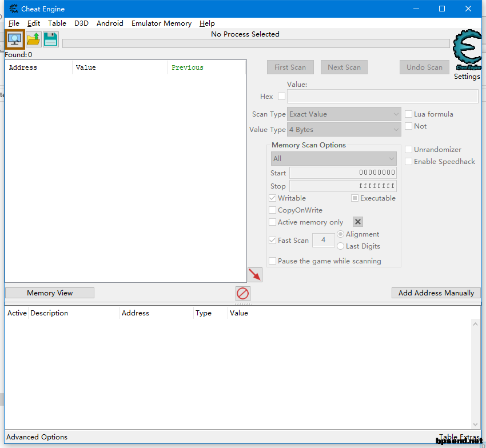Click the red arrow add-to-address-list icon

(x=255, y=275)
